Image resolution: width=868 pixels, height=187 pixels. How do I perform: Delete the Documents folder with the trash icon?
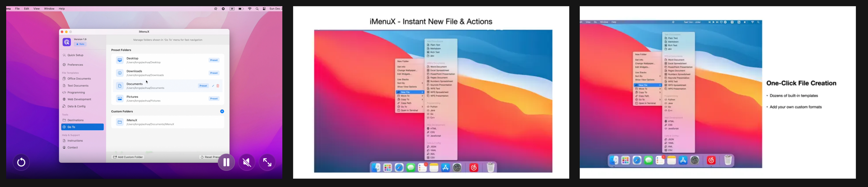218,86
